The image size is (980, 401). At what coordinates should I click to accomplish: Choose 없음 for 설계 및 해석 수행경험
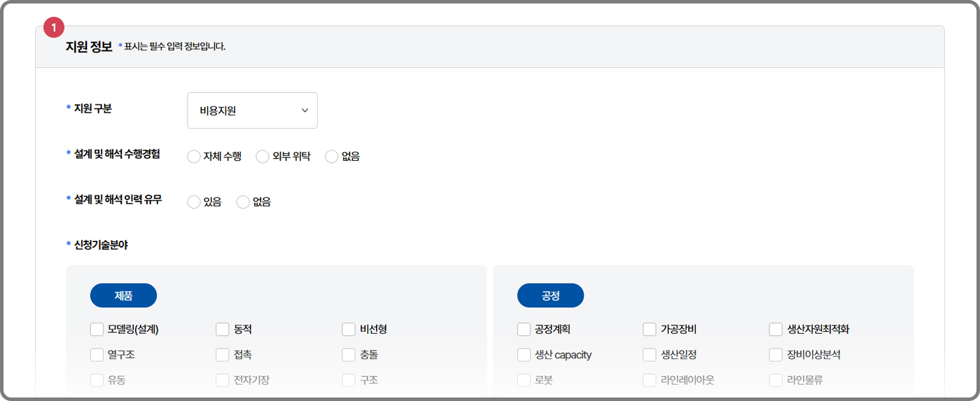point(332,157)
